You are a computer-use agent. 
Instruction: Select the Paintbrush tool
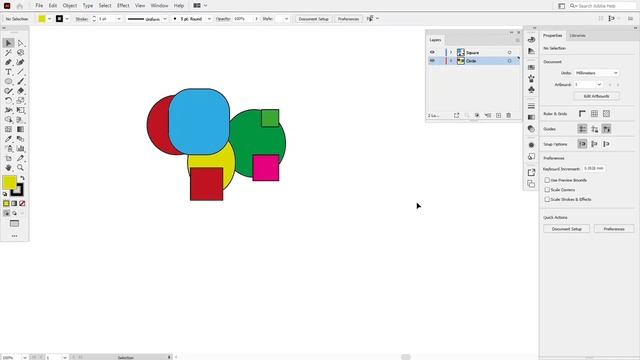20,81
